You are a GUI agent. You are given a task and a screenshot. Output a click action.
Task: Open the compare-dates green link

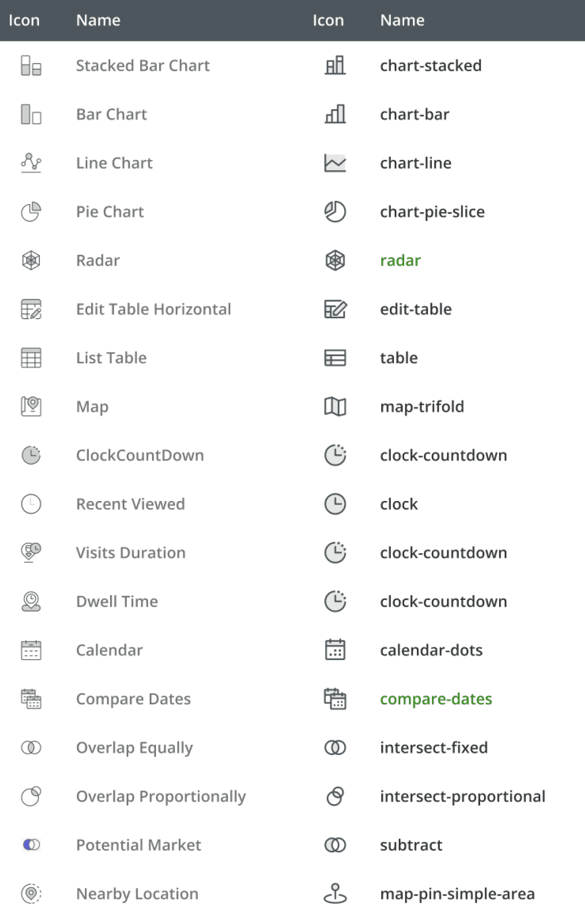436,698
